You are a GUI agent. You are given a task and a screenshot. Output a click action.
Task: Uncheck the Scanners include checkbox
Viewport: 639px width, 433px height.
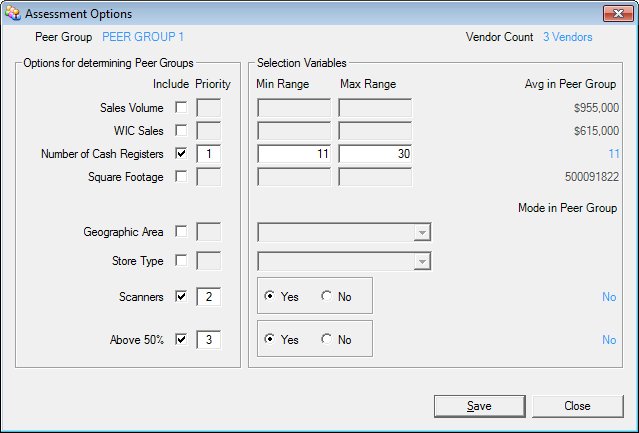pos(181,296)
